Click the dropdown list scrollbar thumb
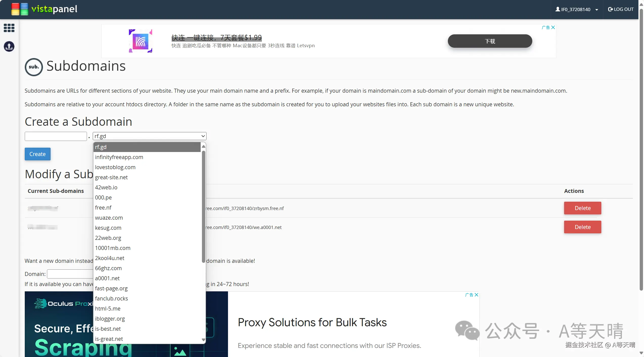Viewport: 644px width, 357px height. tap(203, 207)
